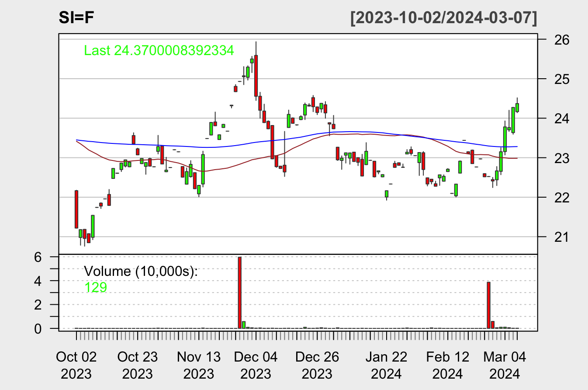
Task: Select the date range label 2023-10-02/2024-03-07
Action: point(443,18)
